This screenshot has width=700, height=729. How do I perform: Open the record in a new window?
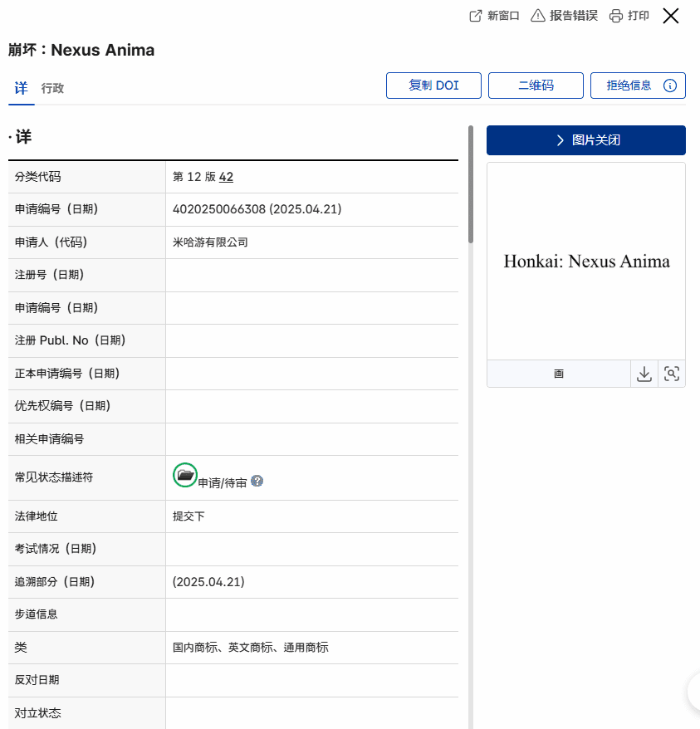click(493, 15)
